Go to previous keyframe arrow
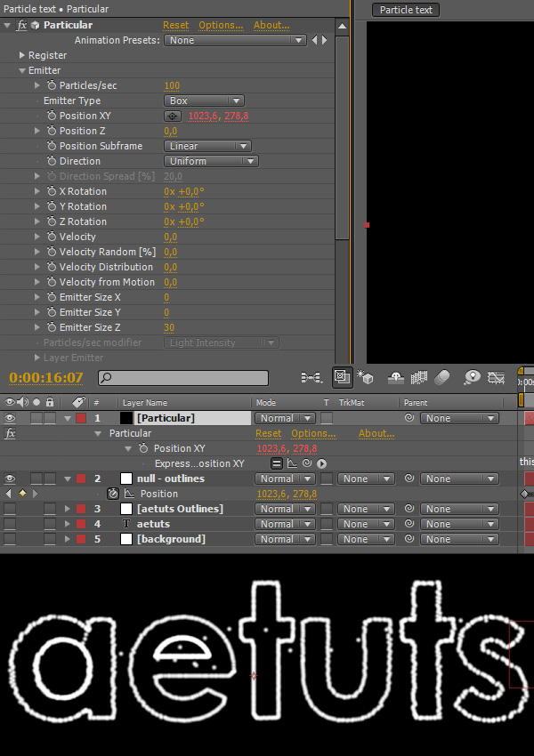The height and width of the screenshot is (756, 534). (9, 494)
